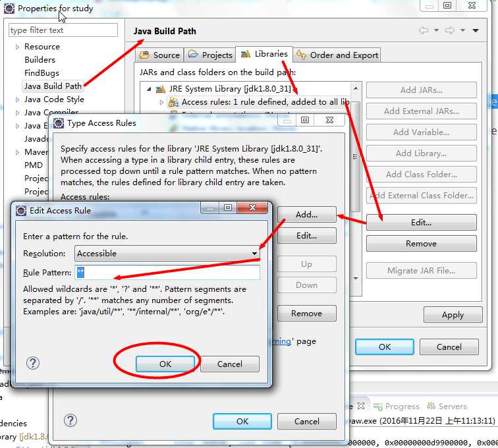Cancel the Edit Access Rule dialog
Image resolution: width=498 pixels, height=448 pixels.
[x=230, y=364]
